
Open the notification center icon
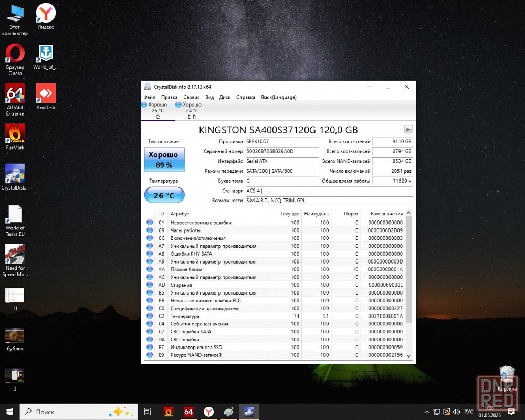pos(511,412)
